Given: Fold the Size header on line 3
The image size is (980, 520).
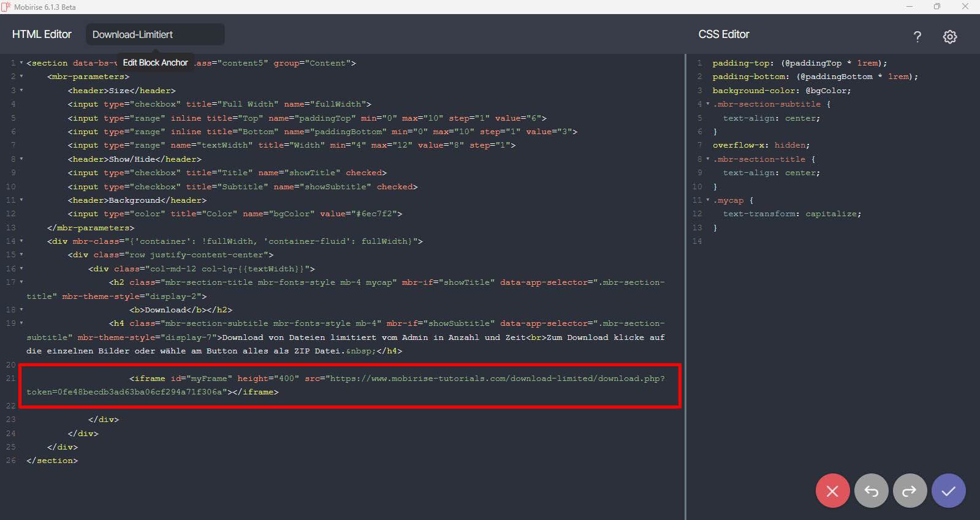Looking at the screenshot, I should tap(21, 91).
